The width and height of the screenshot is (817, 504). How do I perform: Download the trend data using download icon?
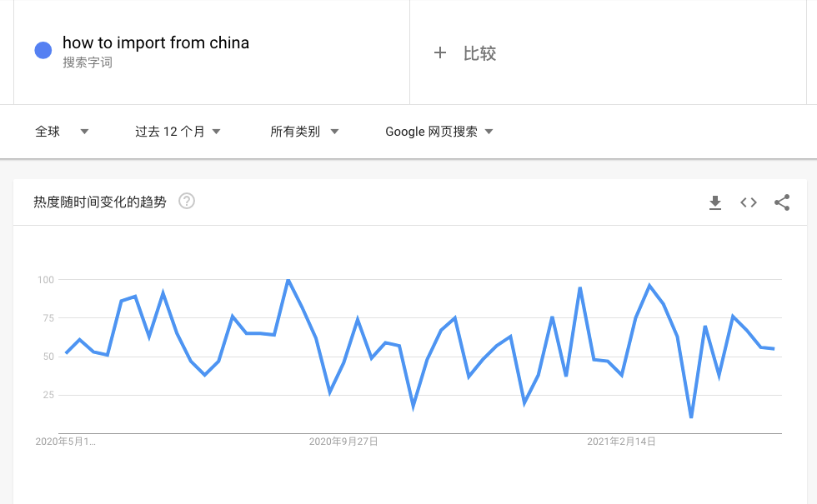coord(715,202)
